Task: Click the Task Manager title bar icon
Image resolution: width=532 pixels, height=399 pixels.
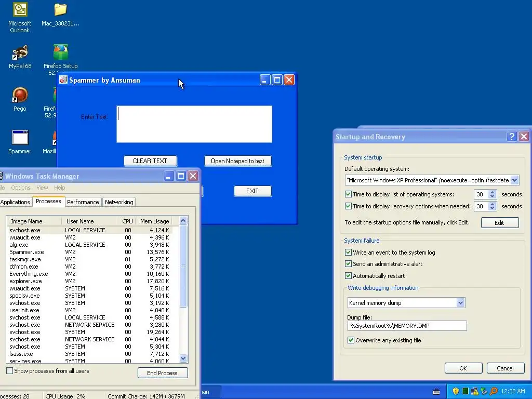Action: 1,176
